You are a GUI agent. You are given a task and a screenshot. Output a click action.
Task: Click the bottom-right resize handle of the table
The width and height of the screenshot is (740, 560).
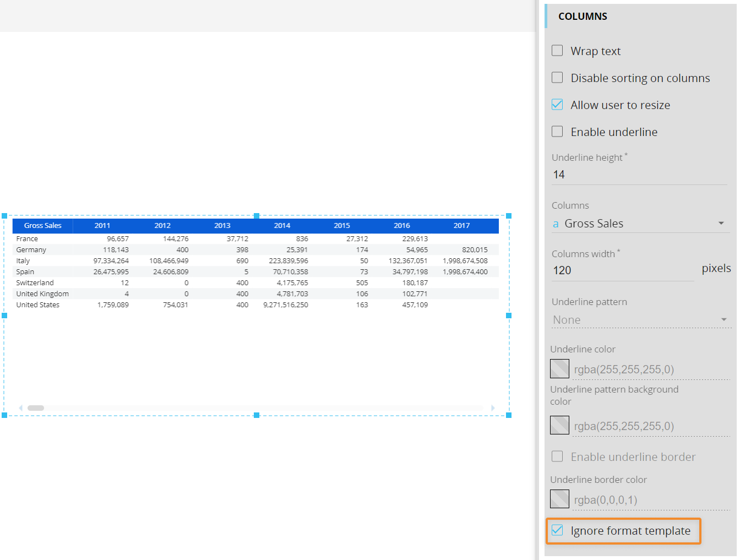point(509,415)
